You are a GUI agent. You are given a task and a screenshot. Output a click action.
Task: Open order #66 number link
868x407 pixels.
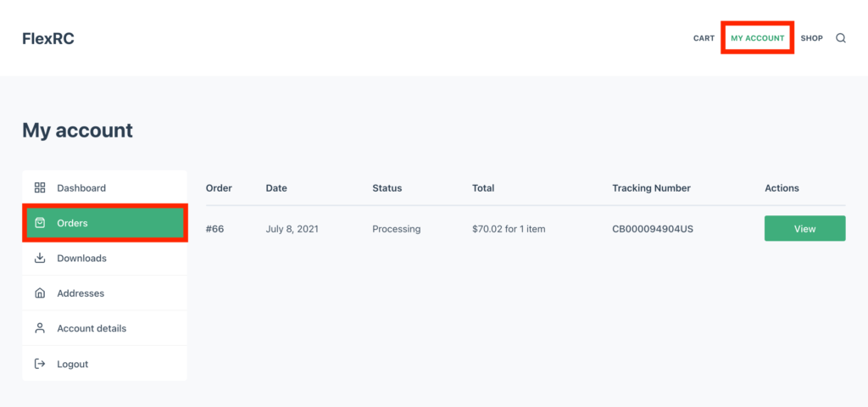pyautogui.click(x=214, y=229)
